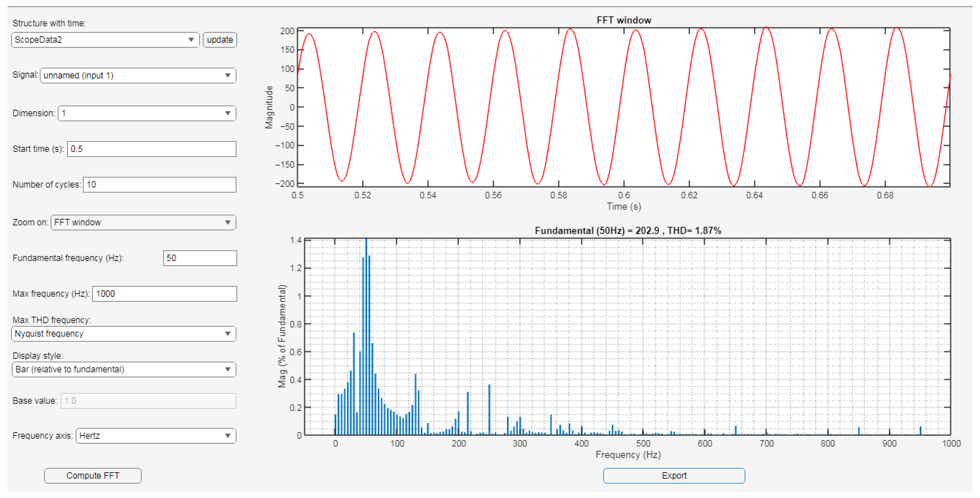Viewport: 980px width, 498px height.
Task: Open the Structure with time dropdown
Action: click(x=106, y=40)
